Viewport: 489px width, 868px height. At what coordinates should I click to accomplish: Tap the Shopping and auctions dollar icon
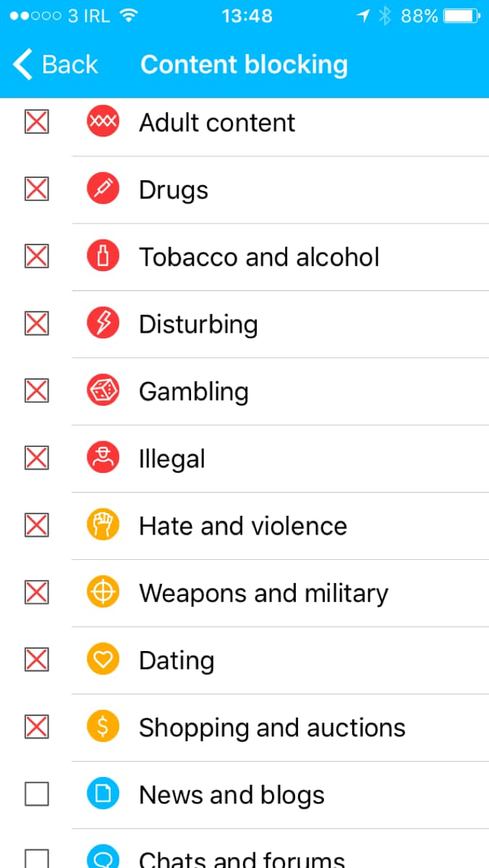coord(103,728)
